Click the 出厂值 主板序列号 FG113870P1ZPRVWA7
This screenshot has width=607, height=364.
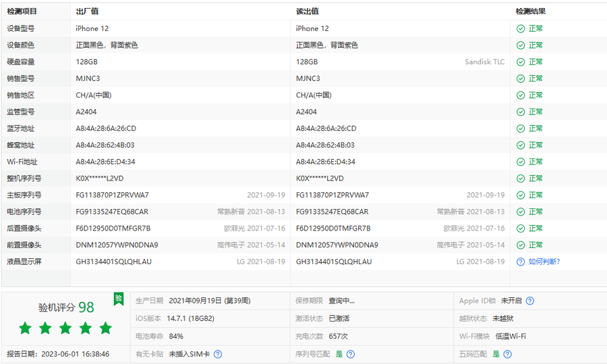pyautogui.click(x=112, y=195)
